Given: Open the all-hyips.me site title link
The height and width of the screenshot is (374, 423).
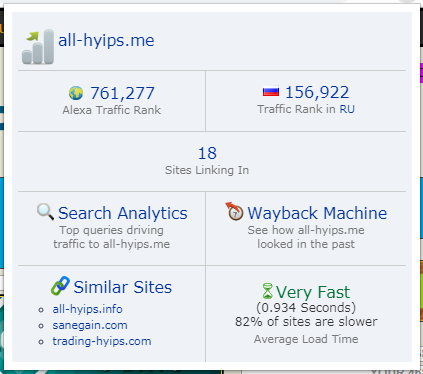Looking at the screenshot, I should tap(106, 41).
